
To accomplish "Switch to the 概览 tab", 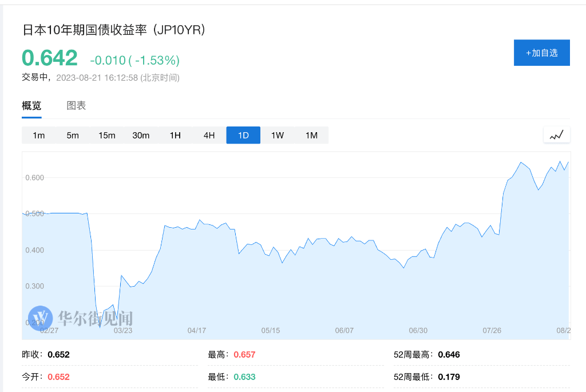I will 31,105.
